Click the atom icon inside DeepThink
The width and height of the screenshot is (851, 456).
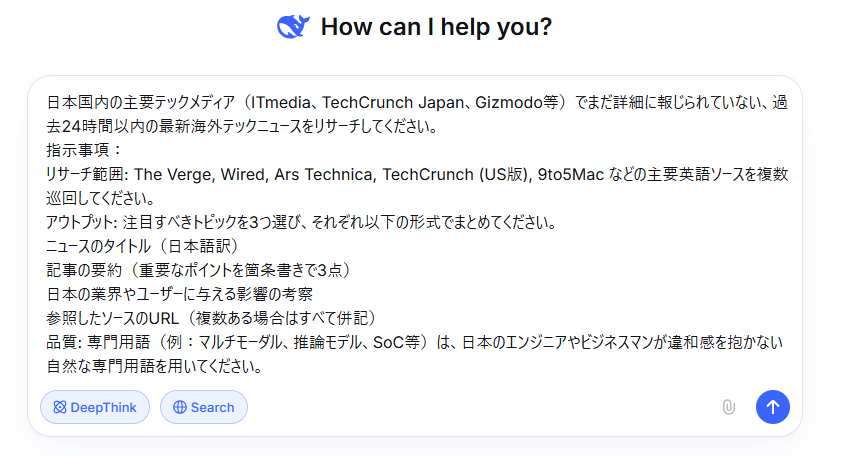60,407
